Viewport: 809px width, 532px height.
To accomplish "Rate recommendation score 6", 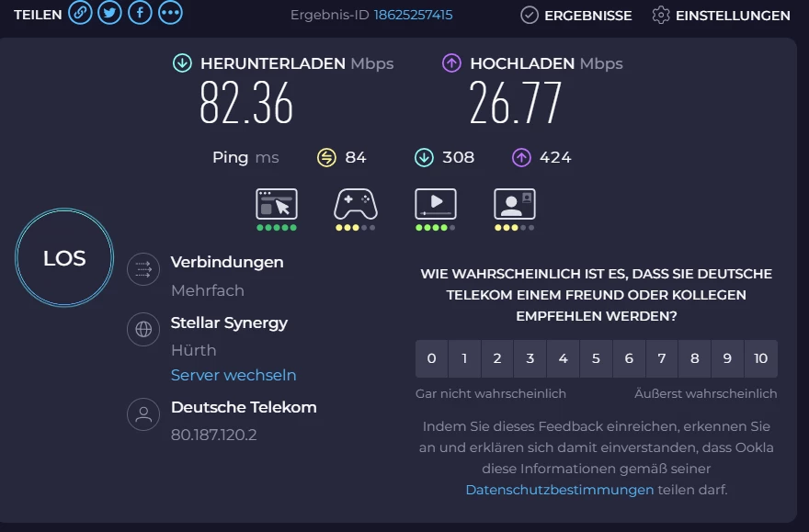I will tap(629, 358).
